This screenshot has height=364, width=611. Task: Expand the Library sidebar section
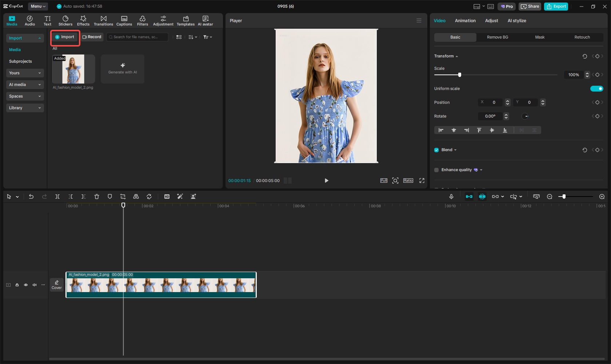tap(25, 108)
